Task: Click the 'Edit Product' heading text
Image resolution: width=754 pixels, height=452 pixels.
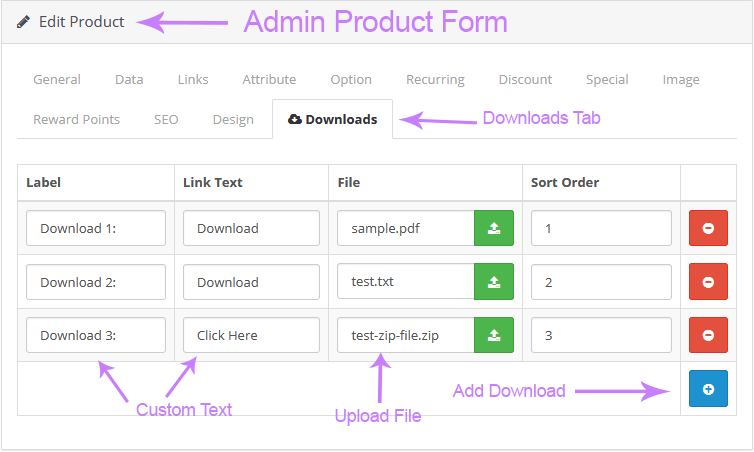Action: point(81,22)
